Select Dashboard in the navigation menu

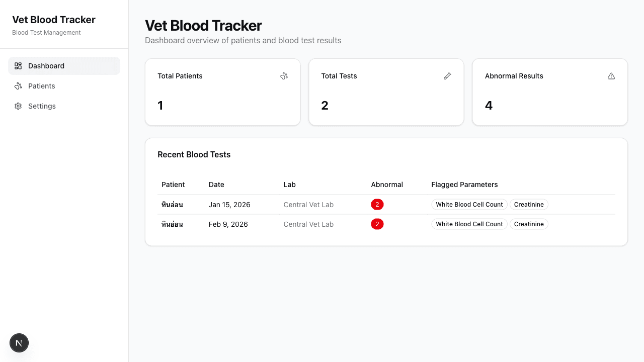tap(46, 65)
